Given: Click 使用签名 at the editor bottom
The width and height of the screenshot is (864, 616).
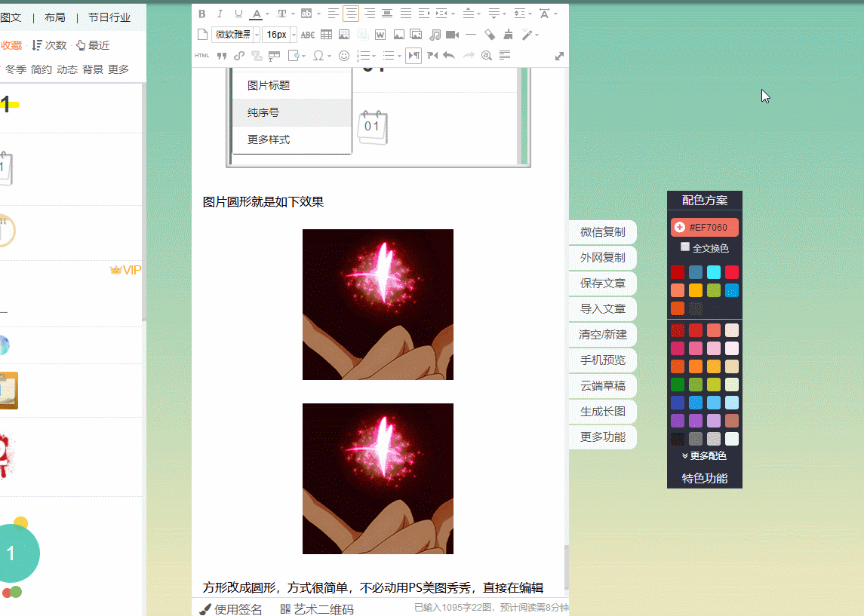Looking at the screenshot, I should tap(231, 609).
